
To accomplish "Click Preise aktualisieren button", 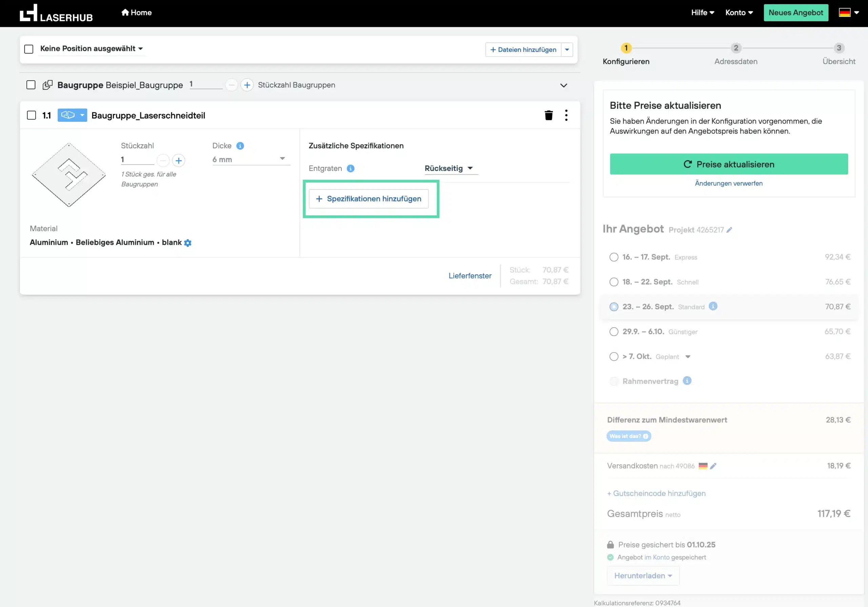I will [x=729, y=164].
